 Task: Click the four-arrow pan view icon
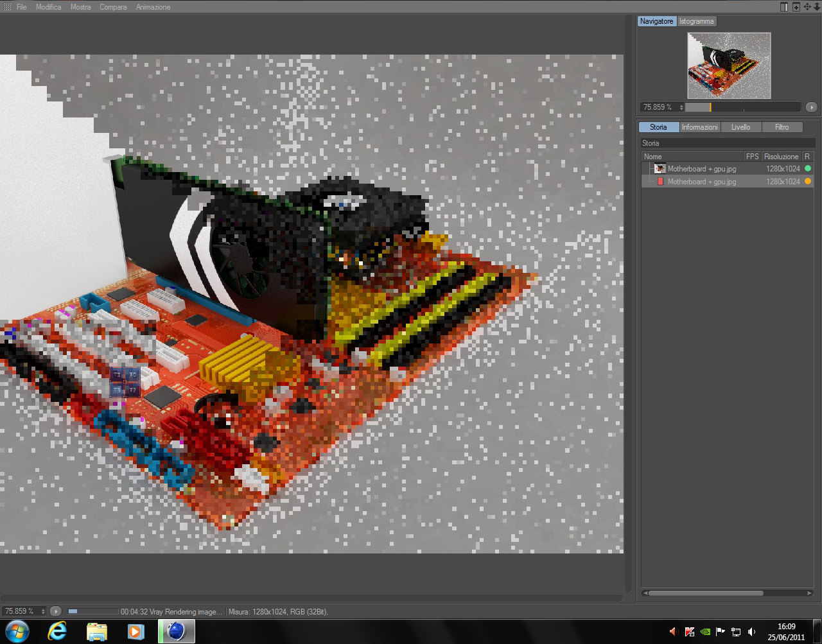807,7
